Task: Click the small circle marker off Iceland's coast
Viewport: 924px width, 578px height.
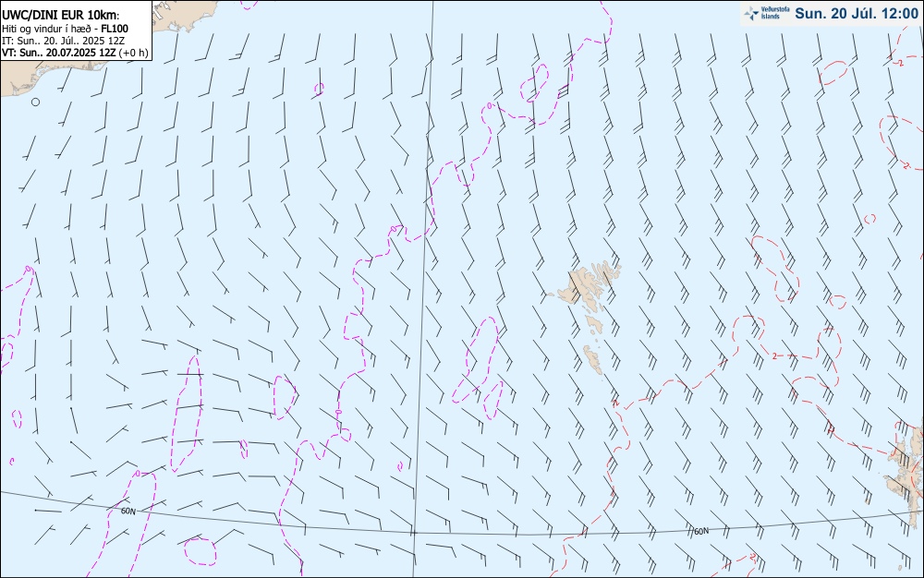Action: (x=35, y=102)
